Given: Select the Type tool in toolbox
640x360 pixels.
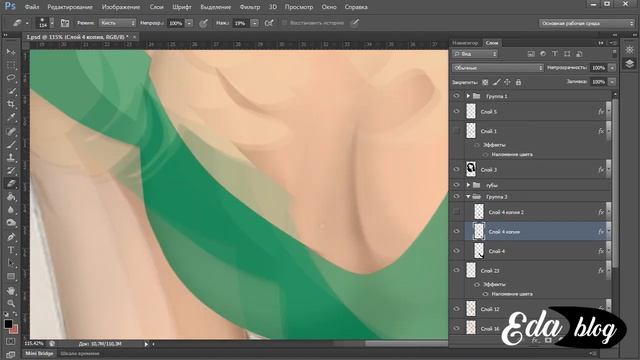Looking at the screenshot, I should point(11,250).
